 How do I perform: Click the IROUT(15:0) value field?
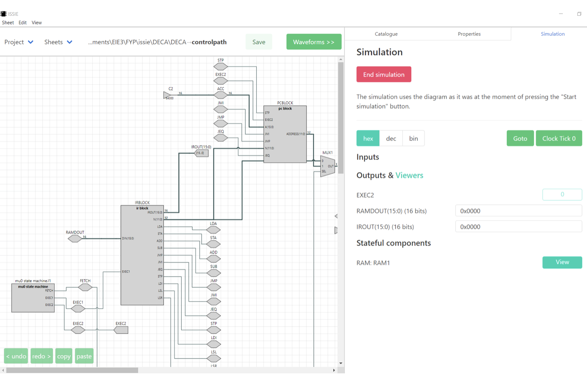point(519,227)
